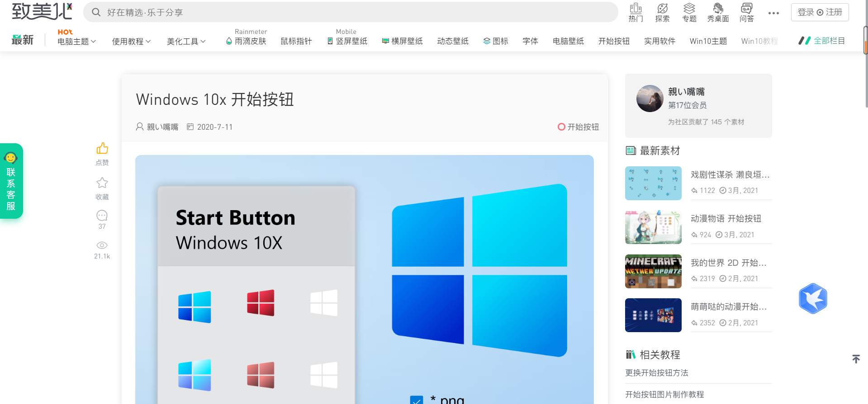
Task: Open the 开始按钮 nav category
Action: [x=614, y=41]
